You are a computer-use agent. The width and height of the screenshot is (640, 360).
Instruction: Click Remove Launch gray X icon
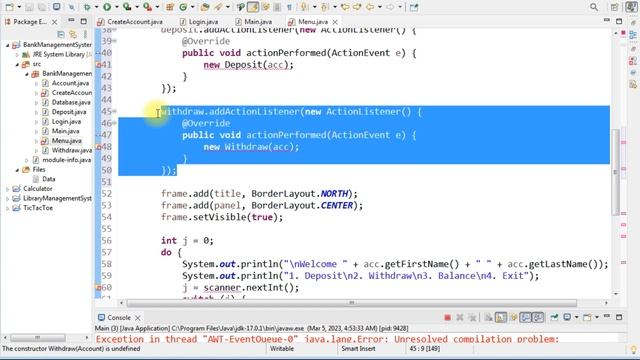point(460,318)
